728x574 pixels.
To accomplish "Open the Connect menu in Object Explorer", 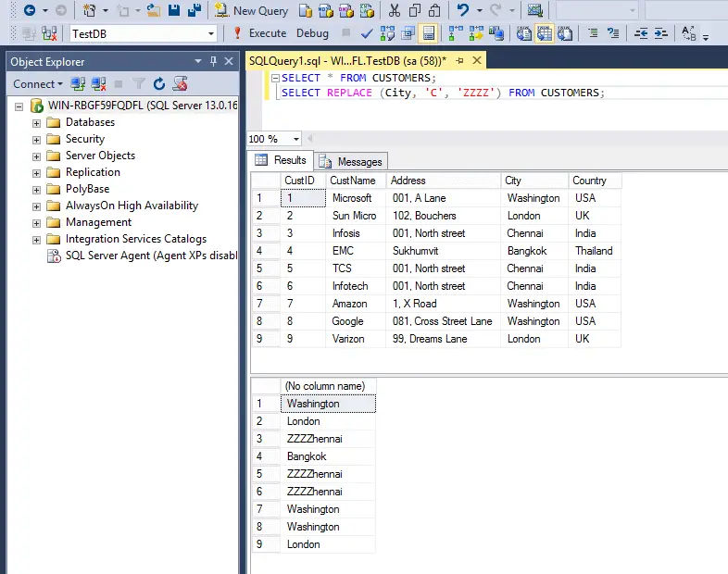I will pos(38,84).
